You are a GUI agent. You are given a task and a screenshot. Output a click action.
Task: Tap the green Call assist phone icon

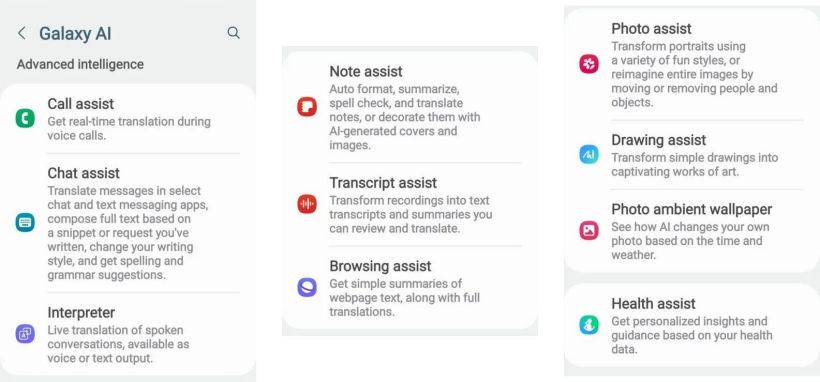(25, 118)
